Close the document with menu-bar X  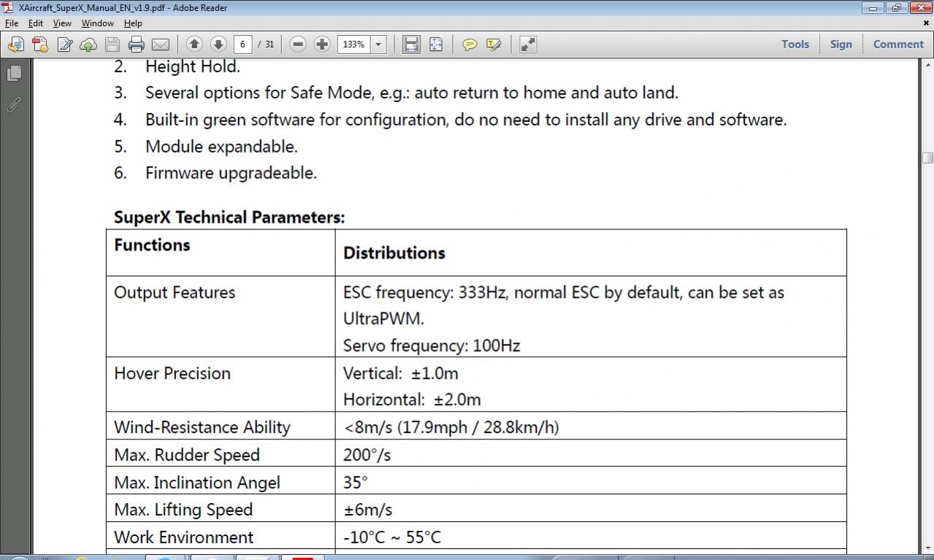[926, 23]
